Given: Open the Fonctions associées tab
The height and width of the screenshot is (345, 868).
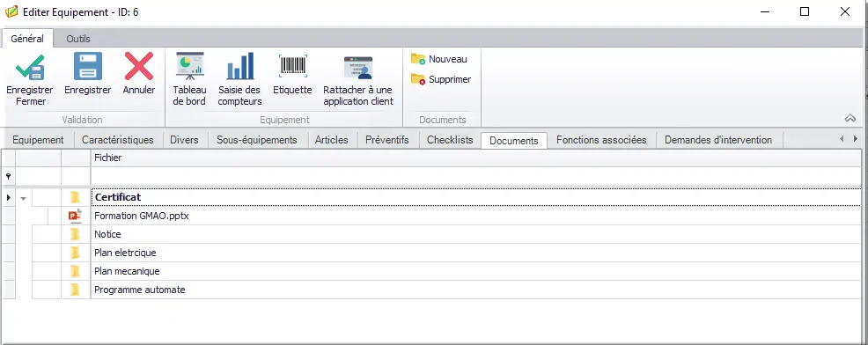Looking at the screenshot, I should click(x=601, y=140).
